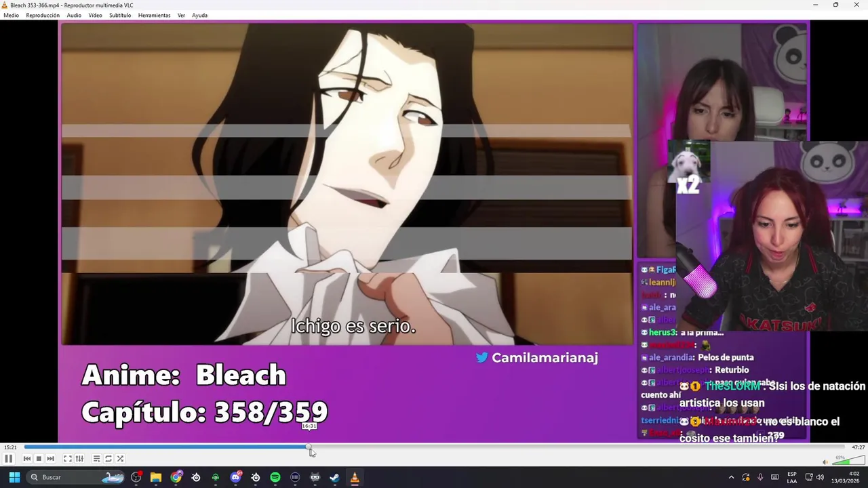This screenshot has height=488, width=868.
Task: Stop the video playback
Action: (x=39, y=459)
